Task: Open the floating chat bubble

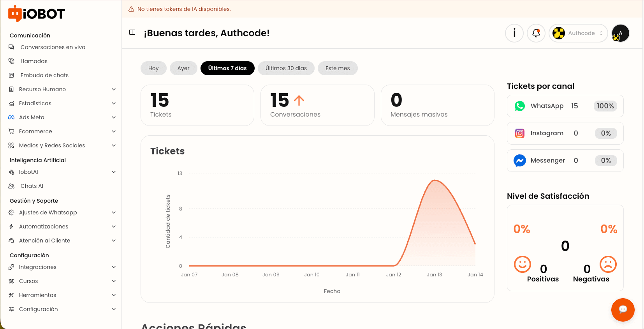Action: point(623,310)
